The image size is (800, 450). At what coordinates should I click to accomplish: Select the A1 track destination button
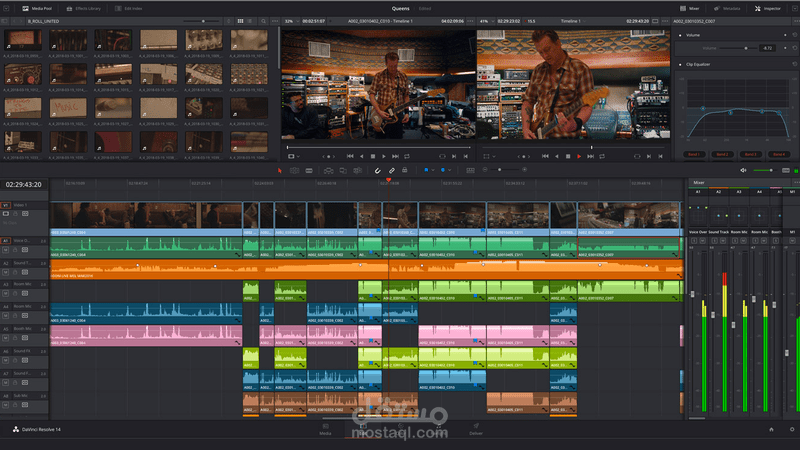point(6,240)
